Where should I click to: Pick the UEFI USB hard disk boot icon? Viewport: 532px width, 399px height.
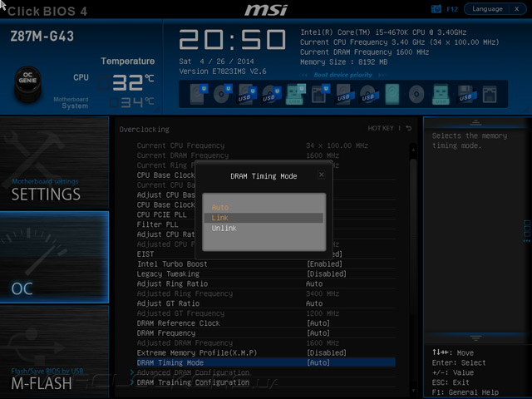click(247, 94)
